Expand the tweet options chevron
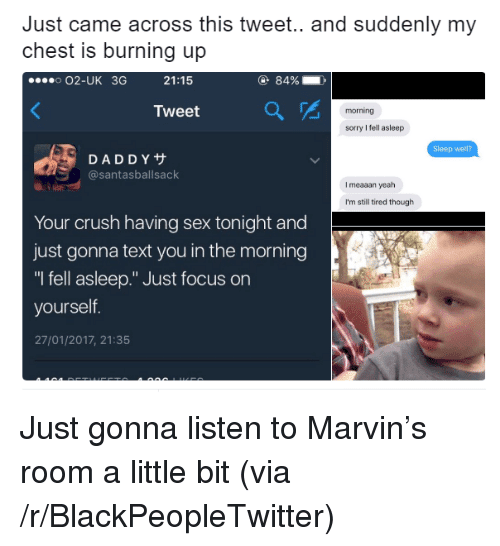 tap(314, 161)
